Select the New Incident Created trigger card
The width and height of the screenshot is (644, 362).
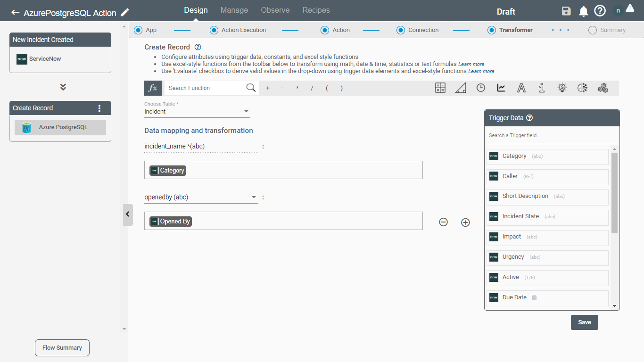coord(60,52)
